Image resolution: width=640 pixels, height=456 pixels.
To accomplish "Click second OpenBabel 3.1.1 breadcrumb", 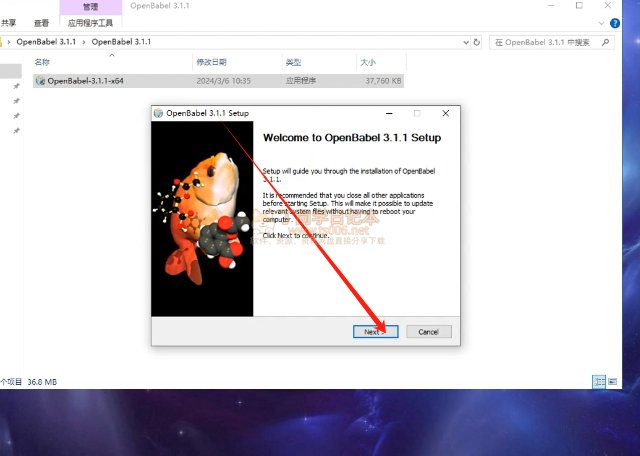I will click(x=121, y=42).
